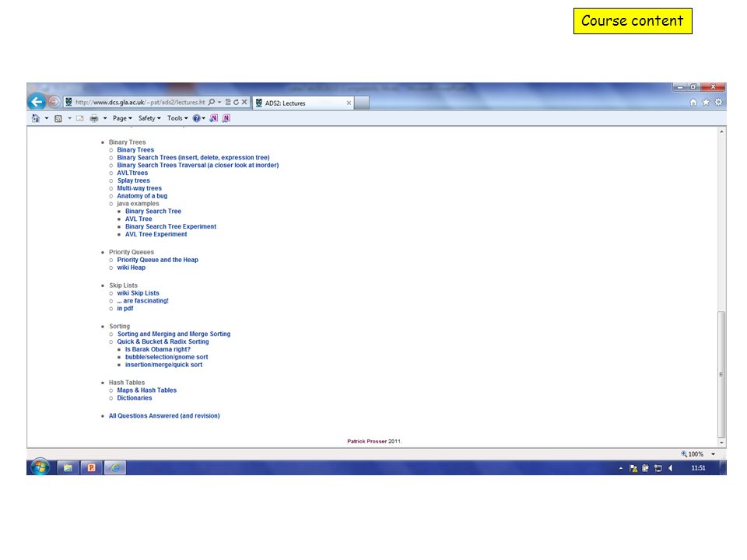Image resolution: width=747 pixels, height=560 pixels.
Task: Click the Home icon at top-right of browser
Action: pos(693,102)
